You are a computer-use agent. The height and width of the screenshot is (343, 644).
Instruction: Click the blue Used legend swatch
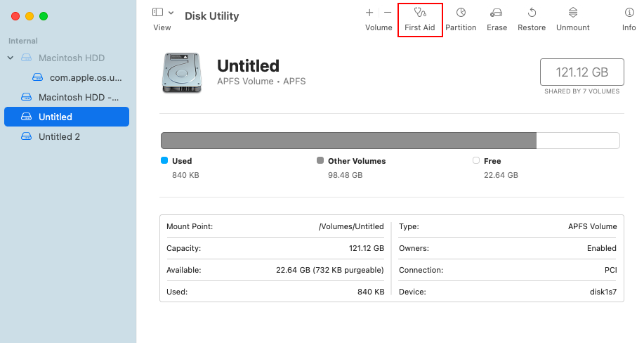point(164,160)
